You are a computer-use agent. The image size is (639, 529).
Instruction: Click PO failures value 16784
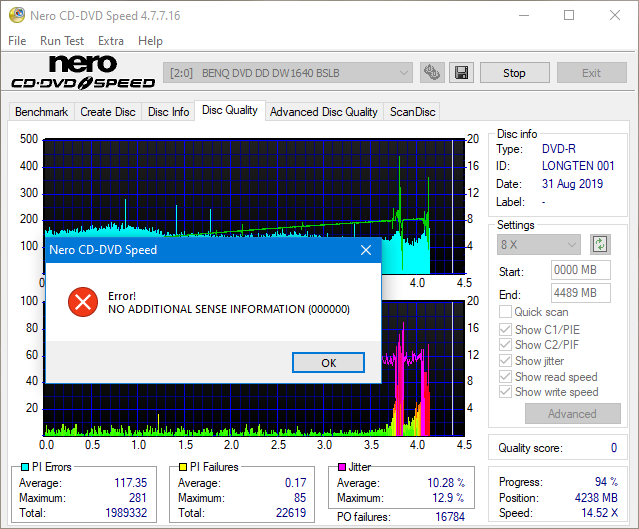450,517
